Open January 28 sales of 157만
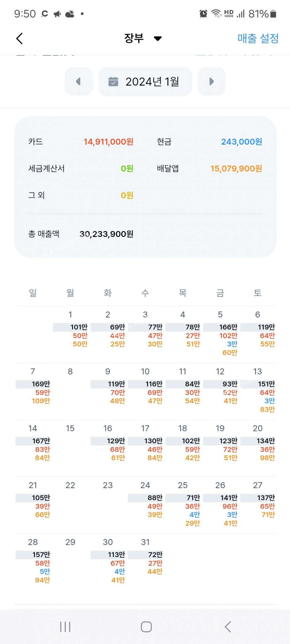Image resolution: width=290 pixels, height=644 pixels. tap(41, 555)
